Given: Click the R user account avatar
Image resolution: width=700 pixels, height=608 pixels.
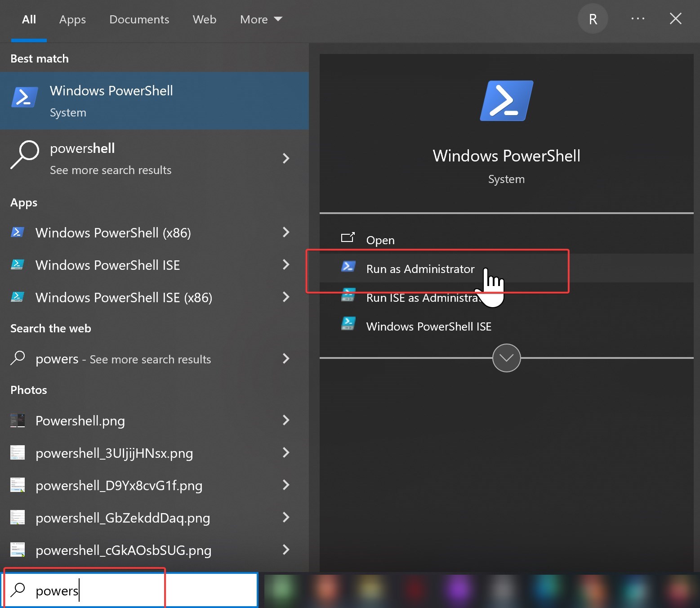Looking at the screenshot, I should coord(593,19).
